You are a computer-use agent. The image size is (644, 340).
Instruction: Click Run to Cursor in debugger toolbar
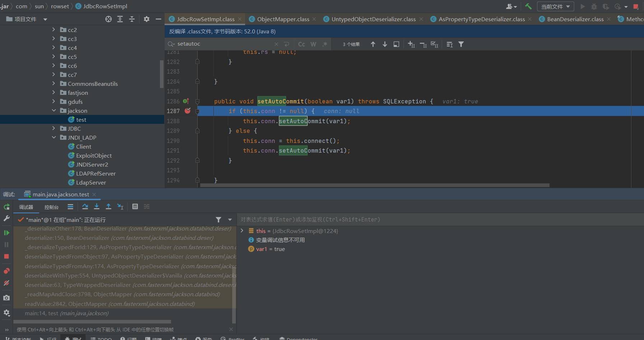[x=120, y=206]
